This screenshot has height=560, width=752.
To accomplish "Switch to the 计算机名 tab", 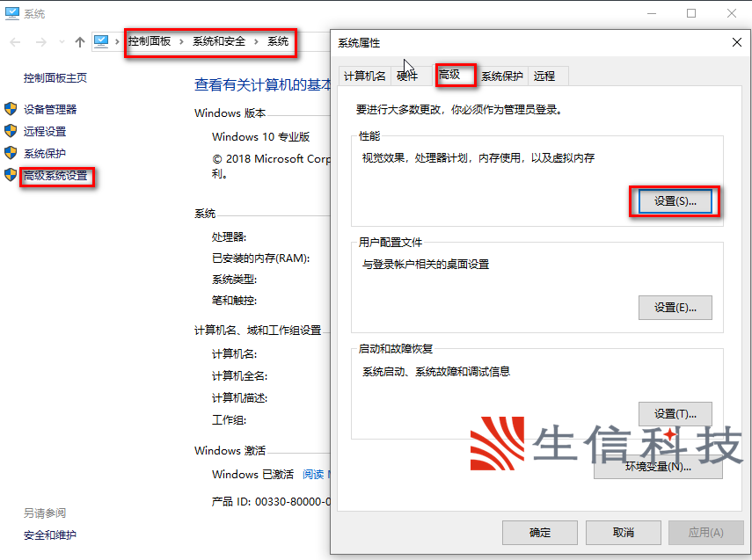I will pos(364,76).
